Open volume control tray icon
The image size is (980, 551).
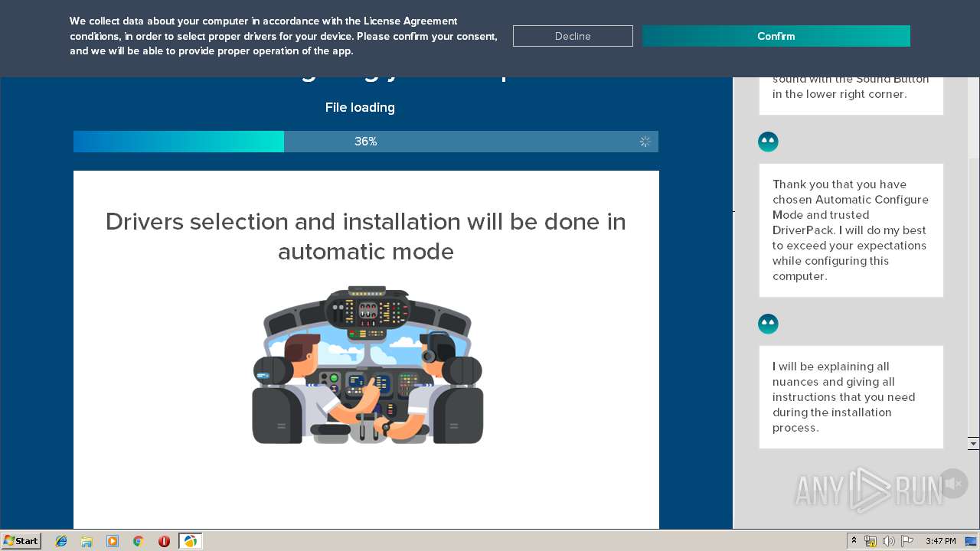(889, 541)
